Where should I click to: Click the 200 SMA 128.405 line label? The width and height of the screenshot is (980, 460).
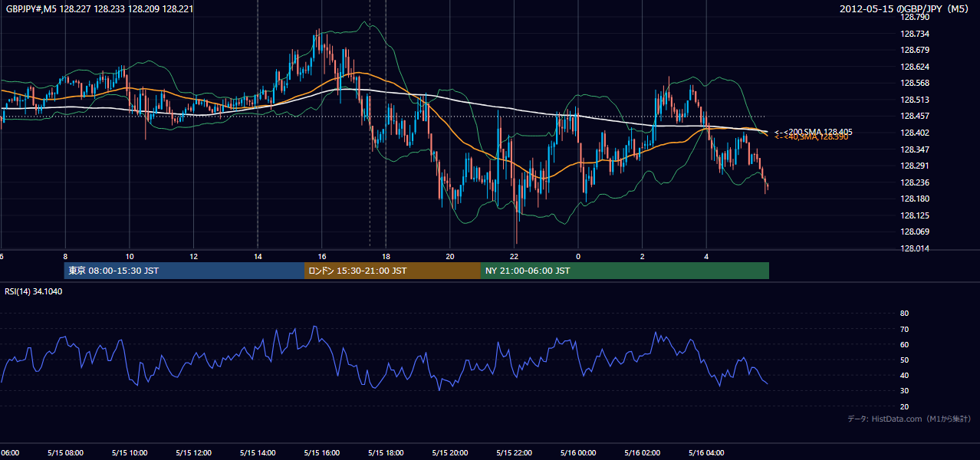[x=814, y=132]
